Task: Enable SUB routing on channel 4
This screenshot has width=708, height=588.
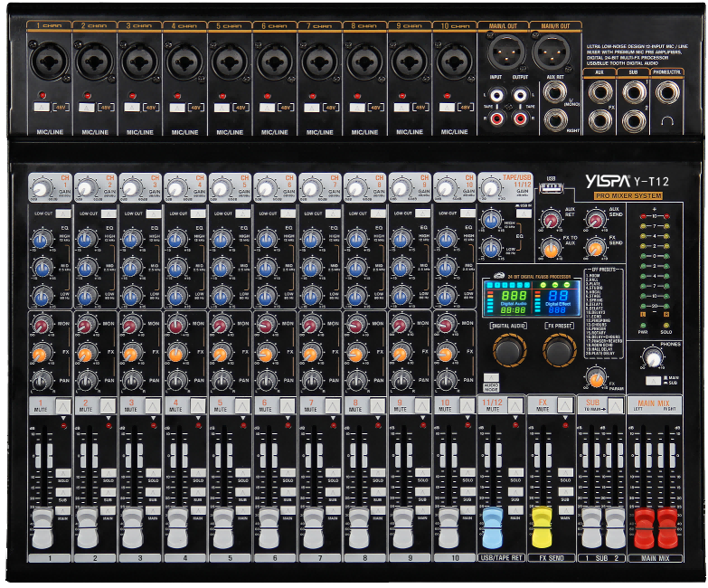Action: point(198,492)
